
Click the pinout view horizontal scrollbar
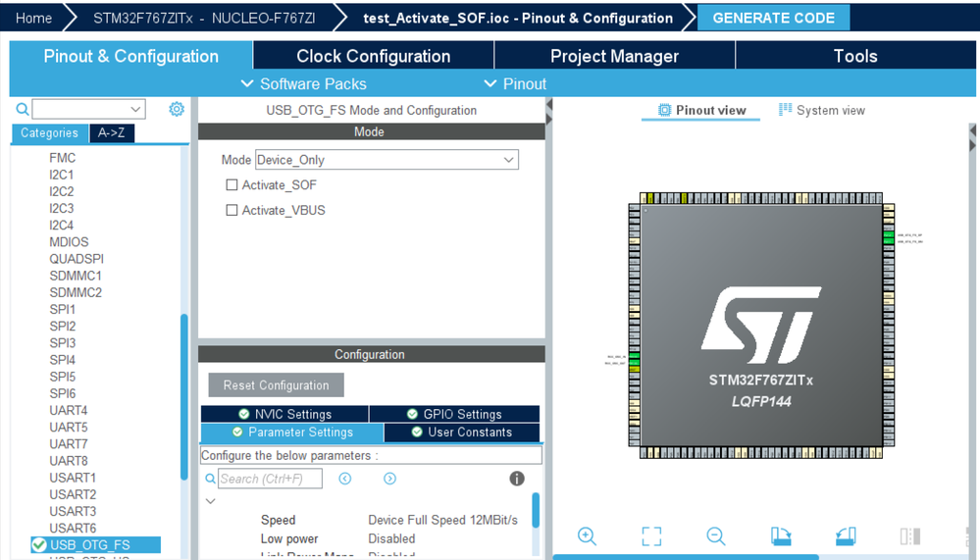click(x=686, y=557)
